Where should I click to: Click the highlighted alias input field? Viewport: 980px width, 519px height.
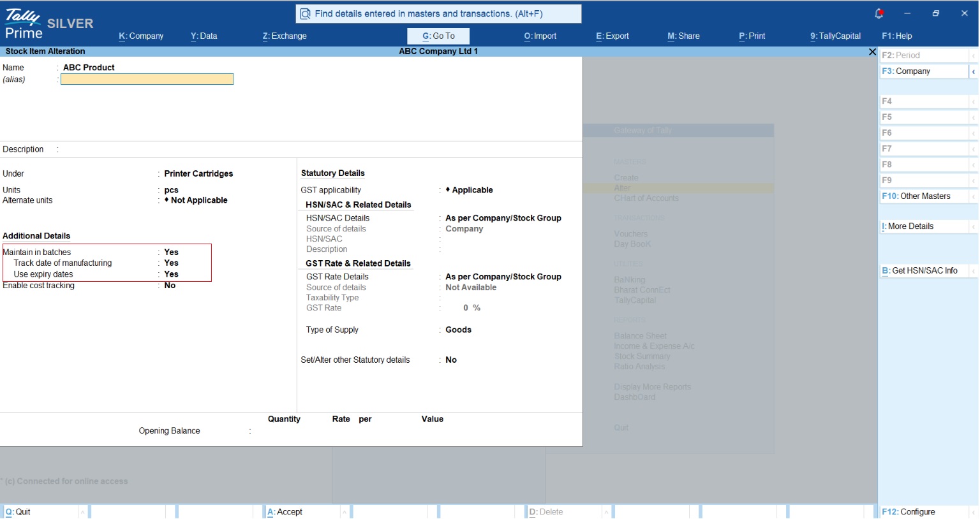(x=147, y=79)
